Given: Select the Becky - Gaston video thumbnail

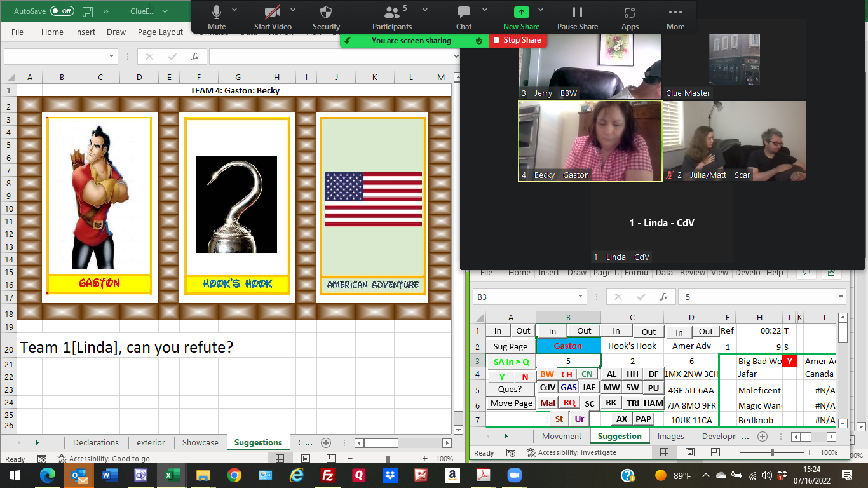Looking at the screenshot, I should (590, 141).
